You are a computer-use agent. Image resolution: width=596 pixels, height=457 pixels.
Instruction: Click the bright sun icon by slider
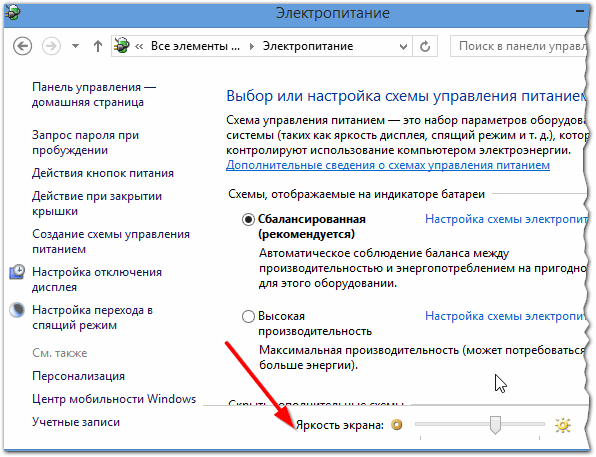563,425
